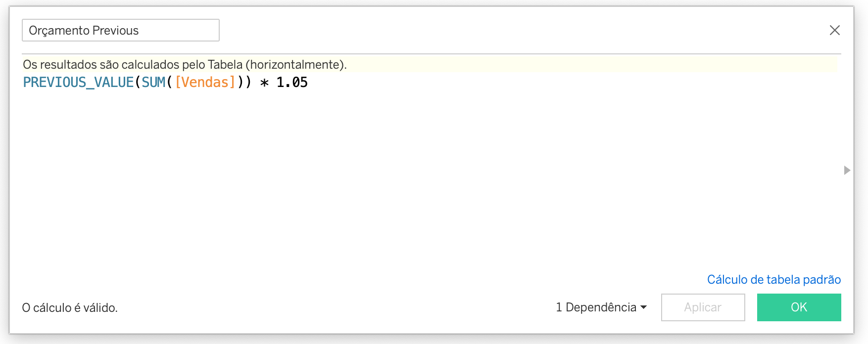This screenshot has height=344, width=868.
Task: Open the 1 Dependência dropdown
Action: (x=596, y=307)
